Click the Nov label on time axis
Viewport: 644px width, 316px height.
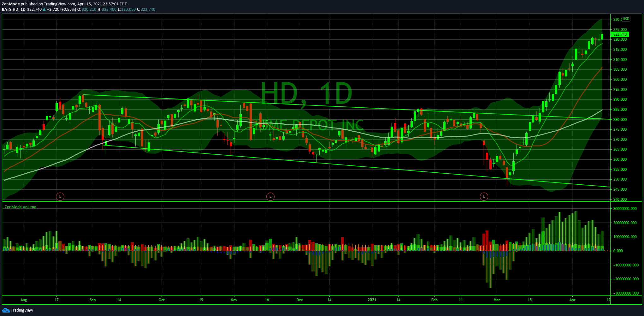(234, 300)
